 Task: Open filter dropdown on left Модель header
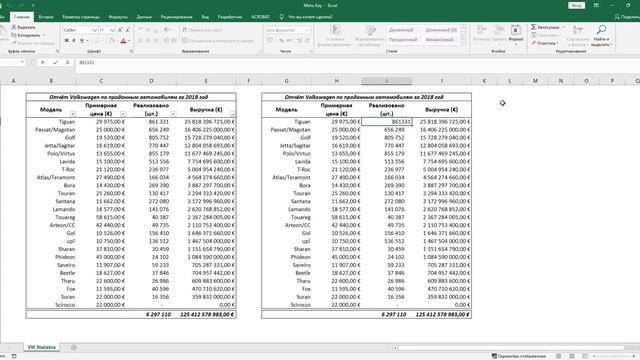[73, 114]
